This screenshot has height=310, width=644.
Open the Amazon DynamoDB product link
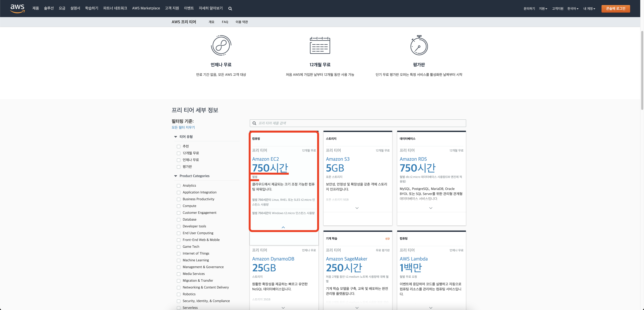tap(273, 259)
